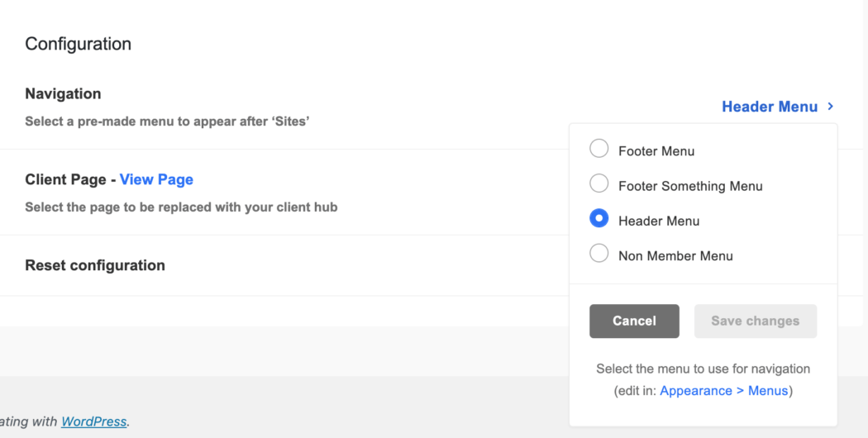Select the Footer Menu radio button
The height and width of the screenshot is (438, 868).
[599, 150]
